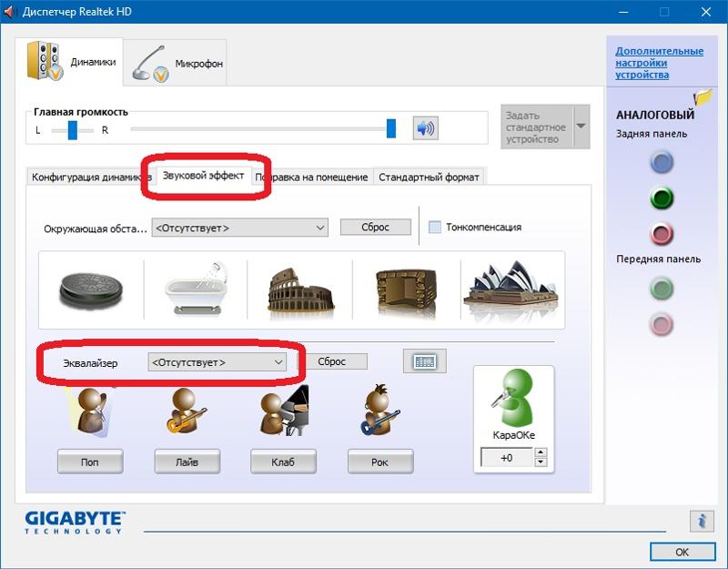Open the Окружающая обстановка dropdown
Viewport: 728px width, 569px height.
(240, 229)
